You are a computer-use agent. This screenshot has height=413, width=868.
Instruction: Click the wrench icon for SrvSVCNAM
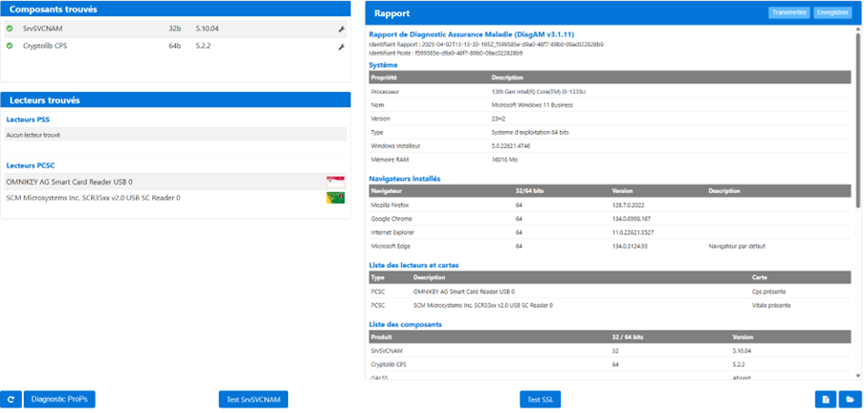(x=342, y=29)
